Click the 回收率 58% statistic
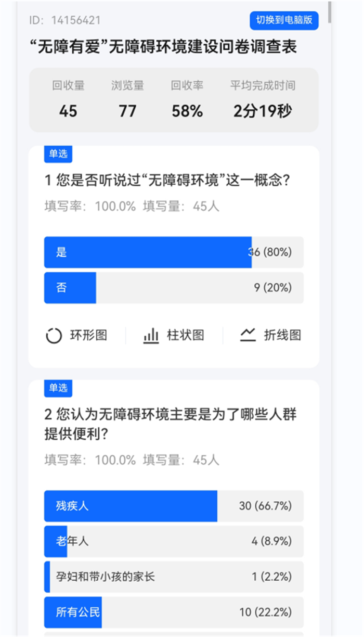Viewport: 364px width, 637px height. [x=187, y=99]
